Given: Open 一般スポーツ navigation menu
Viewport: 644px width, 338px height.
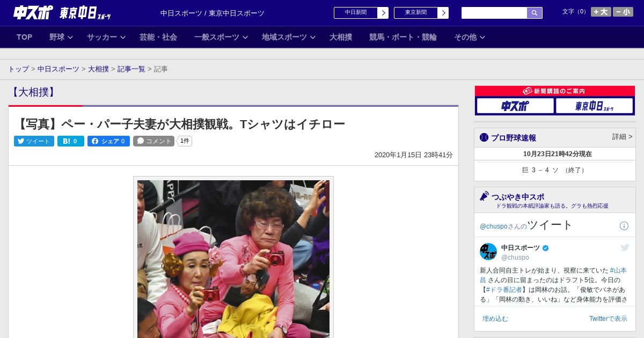Looking at the screenshot, I should click(217, 37).
